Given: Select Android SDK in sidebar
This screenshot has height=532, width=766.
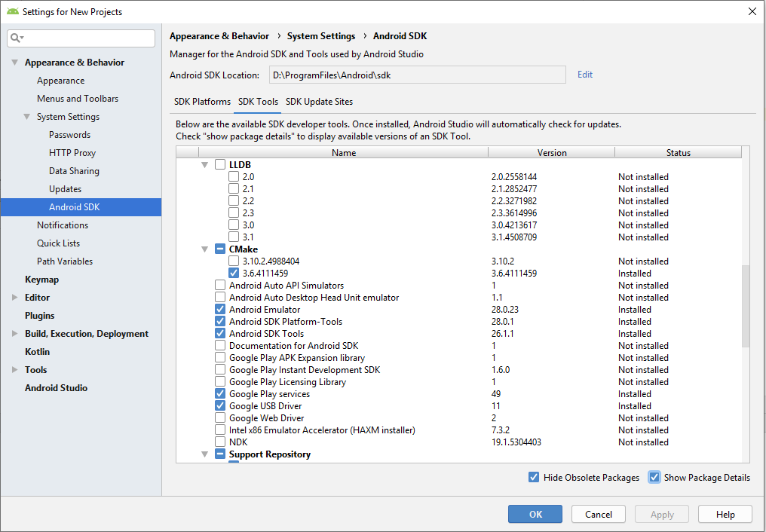Looking at the screenshot, I should click(x=81, y=207).
